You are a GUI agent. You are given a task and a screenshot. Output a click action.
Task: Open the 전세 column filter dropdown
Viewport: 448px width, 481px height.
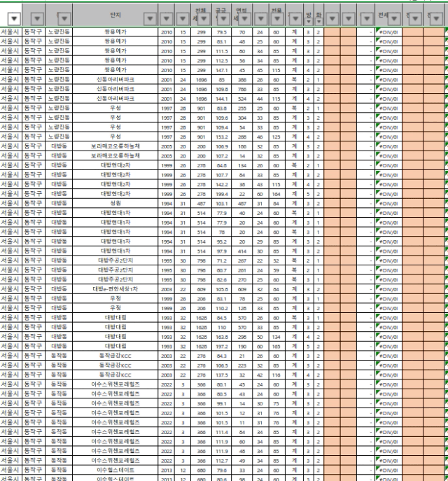coord(394,19)
